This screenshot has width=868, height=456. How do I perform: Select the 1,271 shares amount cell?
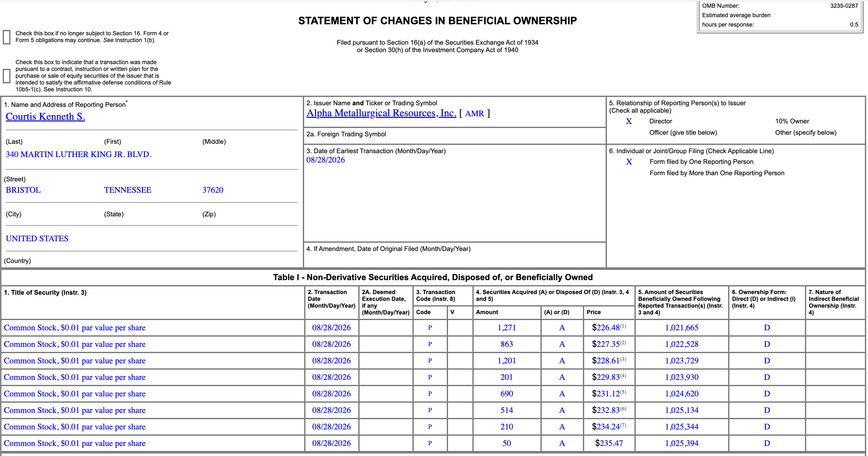coord(507,328)
